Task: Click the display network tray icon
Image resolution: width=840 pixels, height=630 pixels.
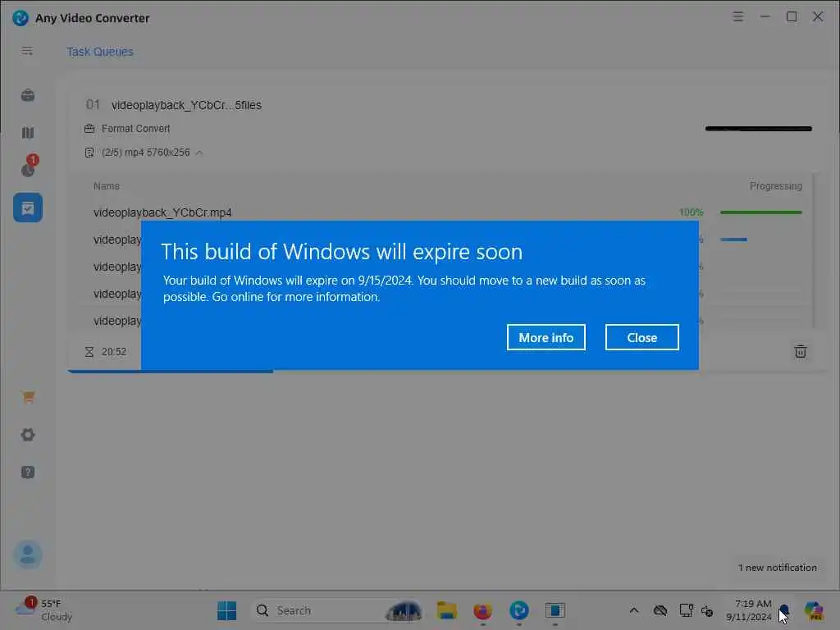Action: coord(687,610)
